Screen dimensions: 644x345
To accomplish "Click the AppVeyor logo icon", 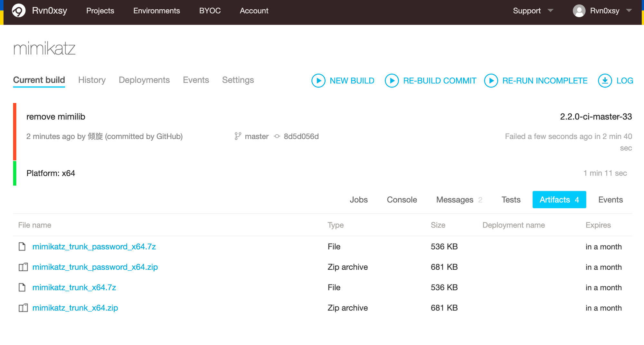I will point(19,11).
